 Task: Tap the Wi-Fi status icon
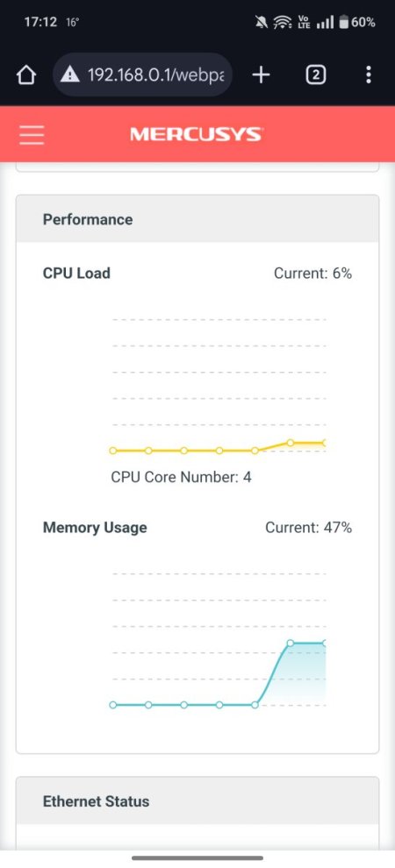click(x=284, y=22)
